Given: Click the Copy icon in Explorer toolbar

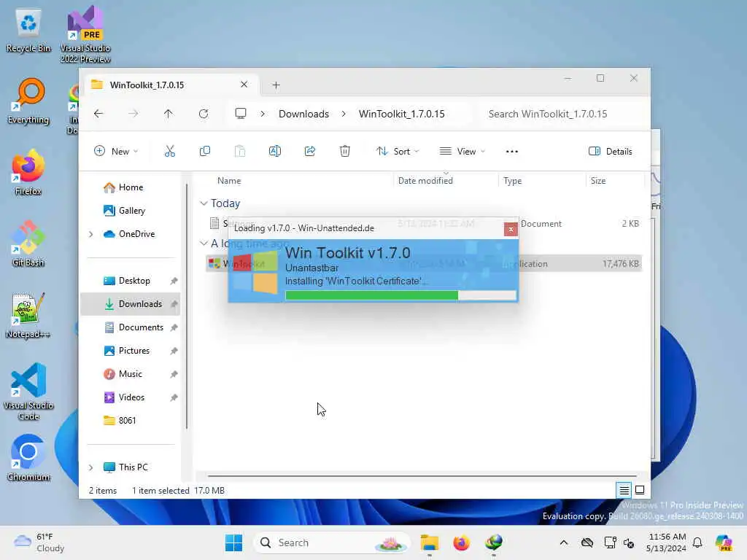Looking at the screenshot, I should [205, 152].
